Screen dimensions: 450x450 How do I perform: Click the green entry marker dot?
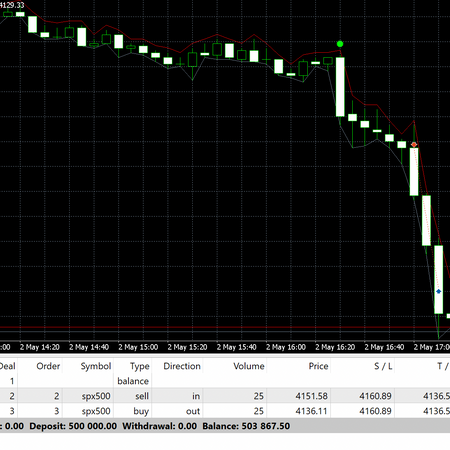pos(340,44)
